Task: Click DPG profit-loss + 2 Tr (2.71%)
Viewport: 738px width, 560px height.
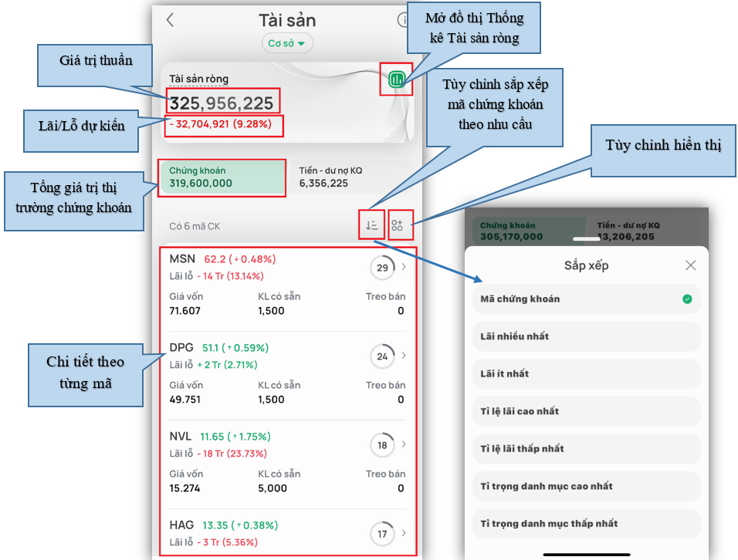Action: [x=227, y=365]
